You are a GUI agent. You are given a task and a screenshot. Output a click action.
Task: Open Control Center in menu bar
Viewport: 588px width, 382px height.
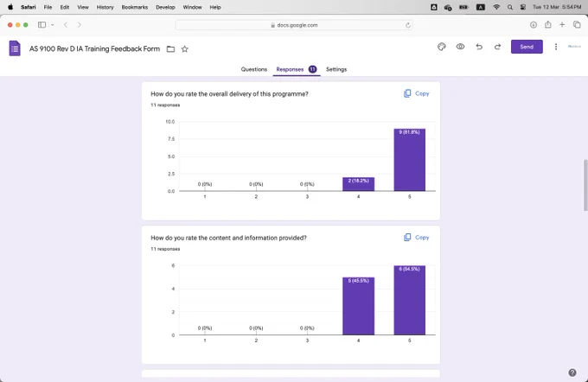(x=523, y=7)
